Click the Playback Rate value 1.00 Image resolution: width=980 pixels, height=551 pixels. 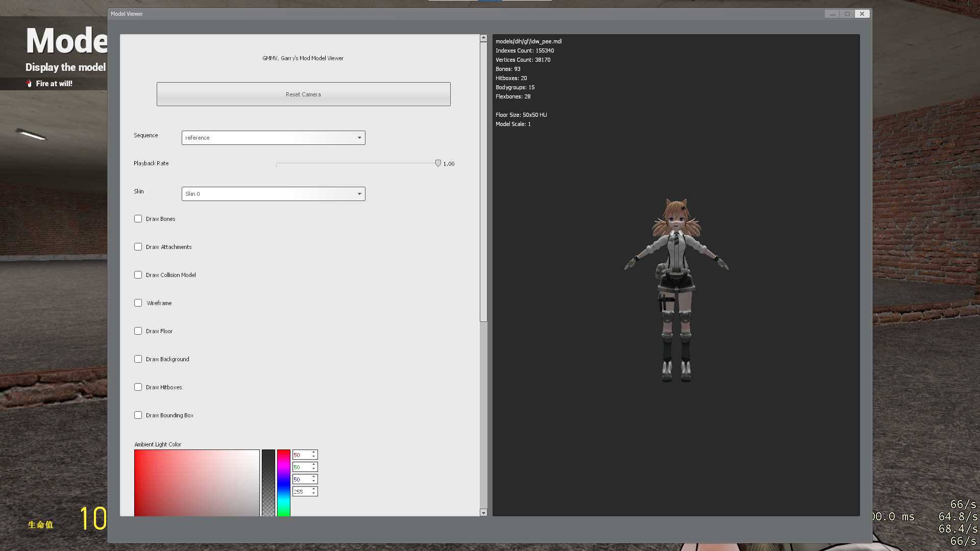pos(449,164)
